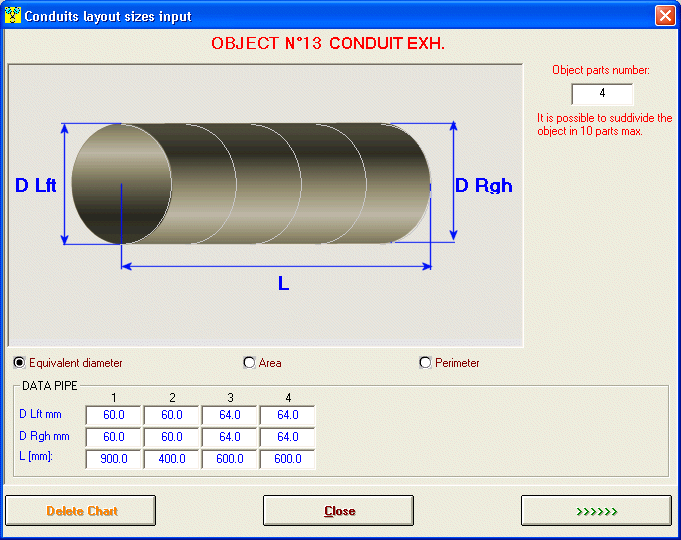Click the 'L' length label in diagram
Image resolution: width=681 pixels, height=540 pixels.
point(283,284)
